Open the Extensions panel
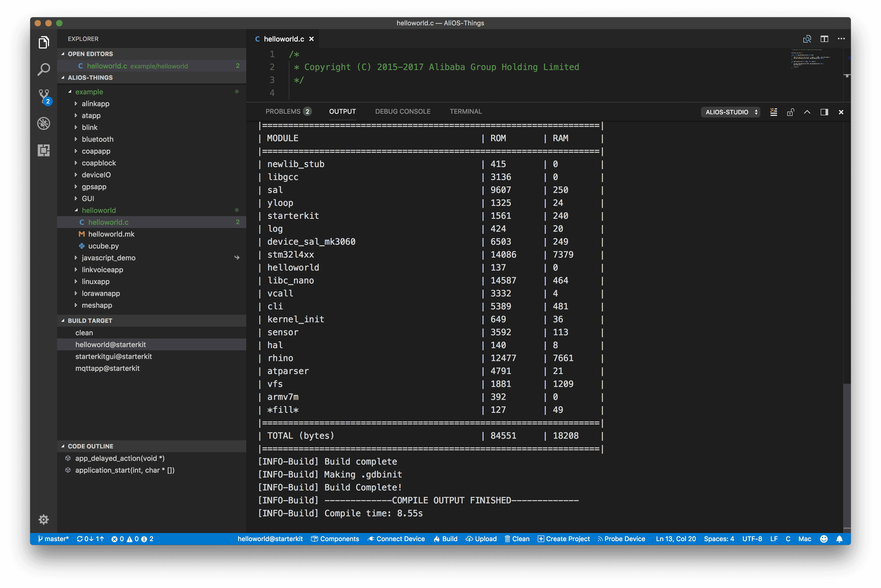Viewport: 881px width, 588px height. [x=43, y=150]
